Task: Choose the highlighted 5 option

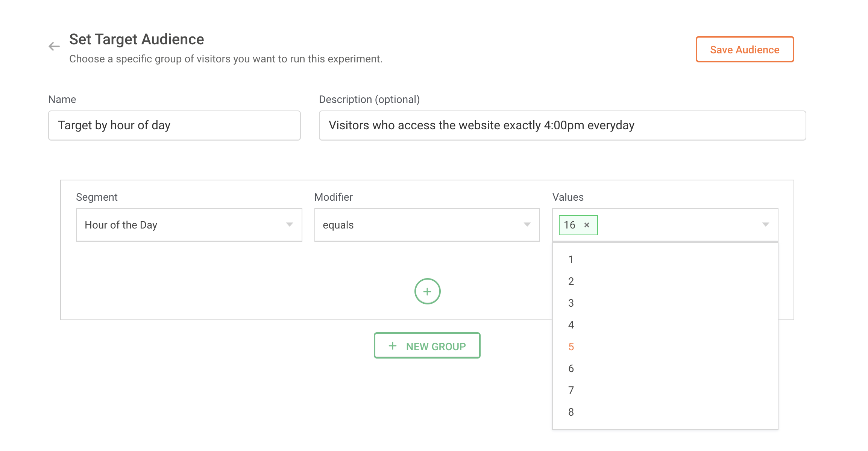Action: tap(571, 347)
